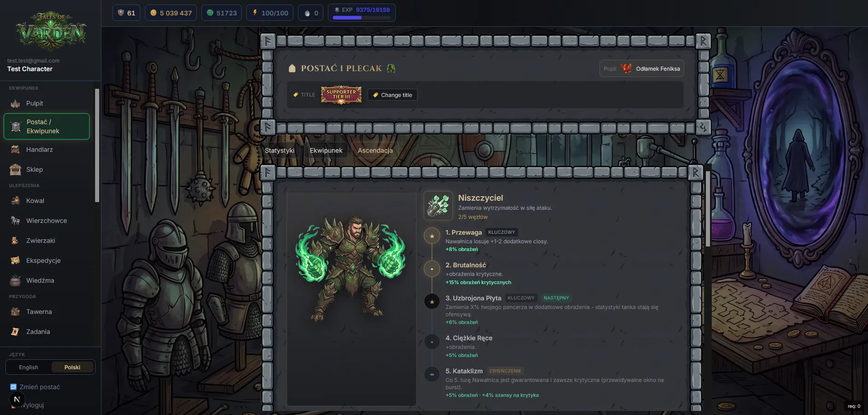
Task: Open the Handlarz menu entry
Action: click(47, 150)
